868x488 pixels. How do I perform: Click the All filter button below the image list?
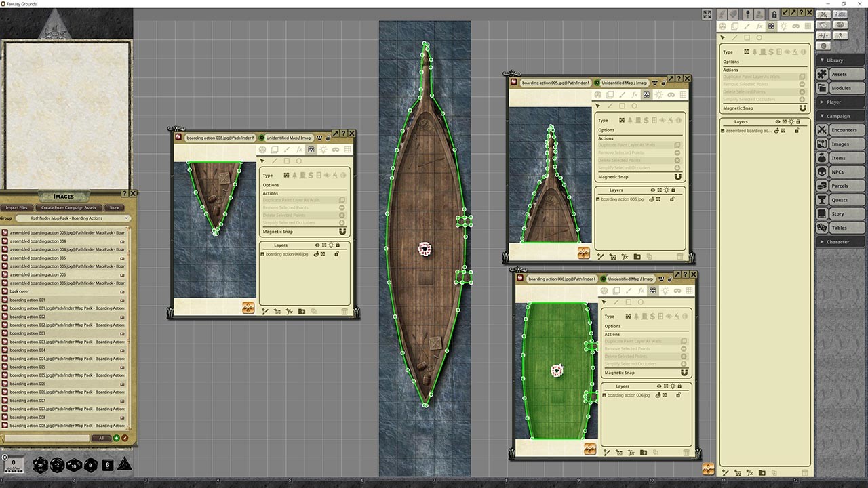coord(100,438)
